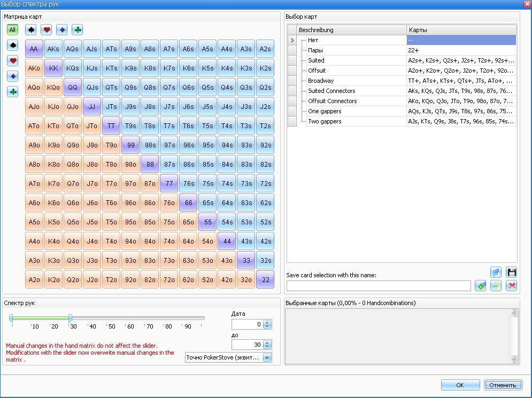The height and width of the screenshot is (398, 532).
Task: Click the red X delete icon
Action: (511, 286)
